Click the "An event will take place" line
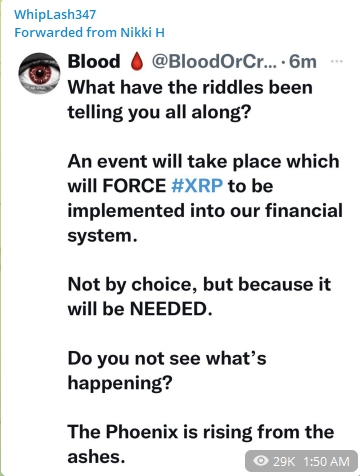Viewport: 360px width, 476px height. click(203, 161)
